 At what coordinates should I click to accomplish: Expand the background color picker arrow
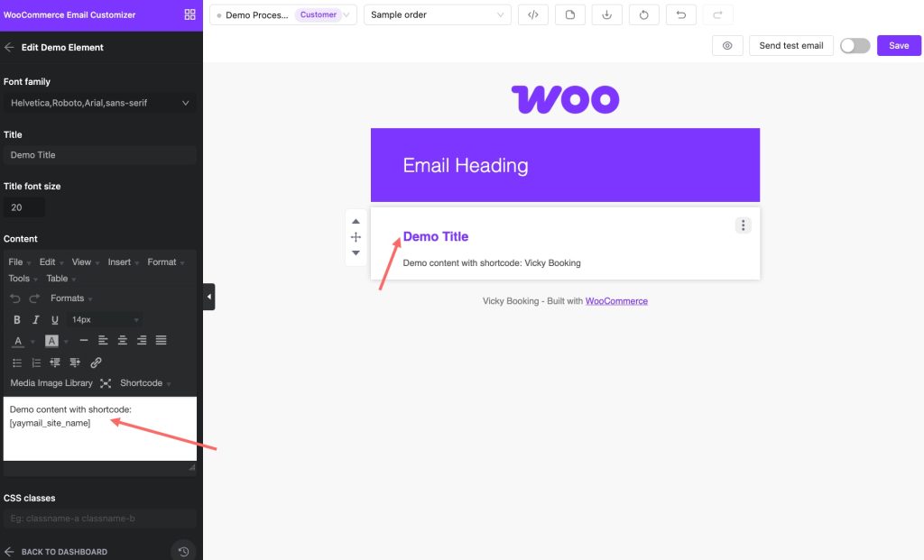pos(66,342)
